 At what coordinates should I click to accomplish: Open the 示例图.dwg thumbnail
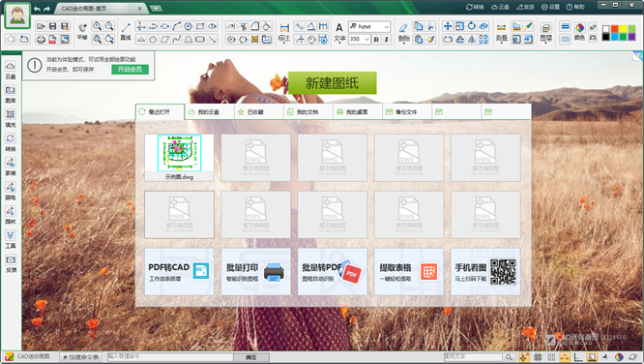pyautogui.click(x=179, y=158)
